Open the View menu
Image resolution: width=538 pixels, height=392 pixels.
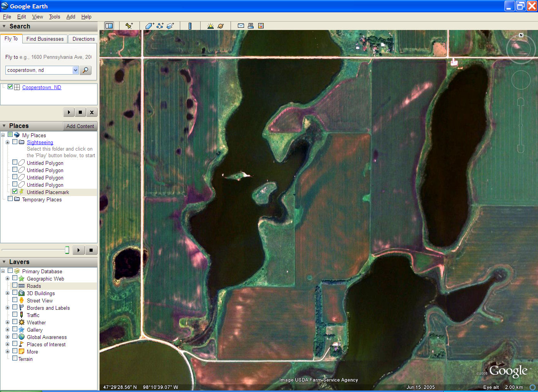pyautogui.click(x=38, y=17)
